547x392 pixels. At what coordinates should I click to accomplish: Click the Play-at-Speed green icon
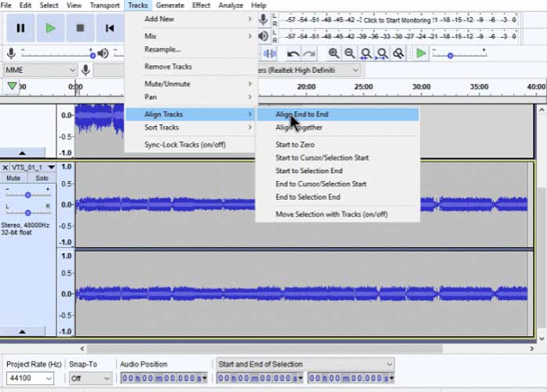[421, 53]
